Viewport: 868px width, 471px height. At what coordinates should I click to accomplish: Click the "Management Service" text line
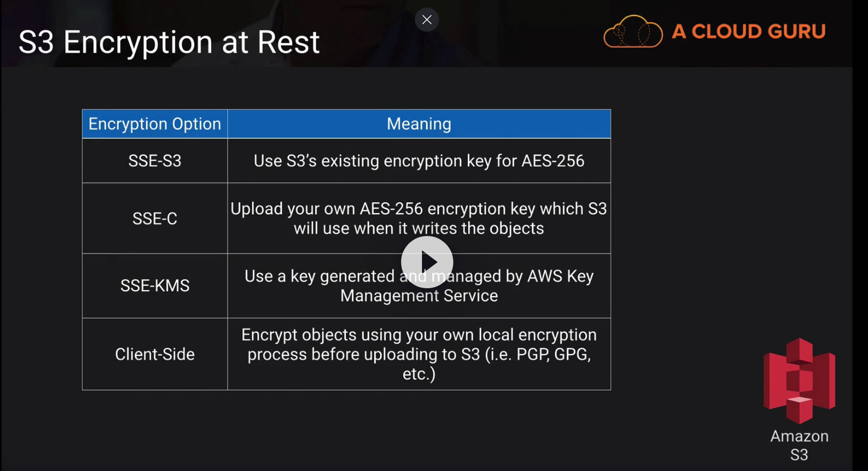pos(419,296)
